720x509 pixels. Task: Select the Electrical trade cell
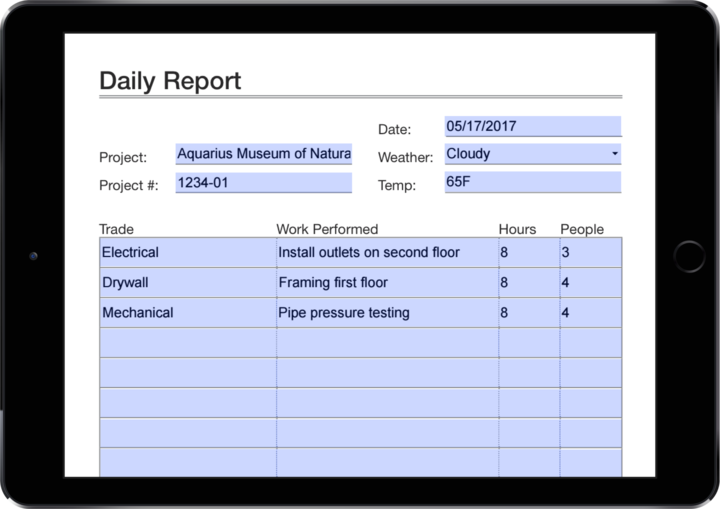(x=188, y=253)
